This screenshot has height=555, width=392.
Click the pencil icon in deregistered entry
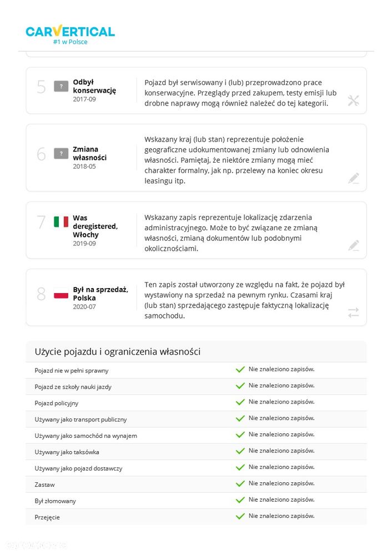coord(353,245)
